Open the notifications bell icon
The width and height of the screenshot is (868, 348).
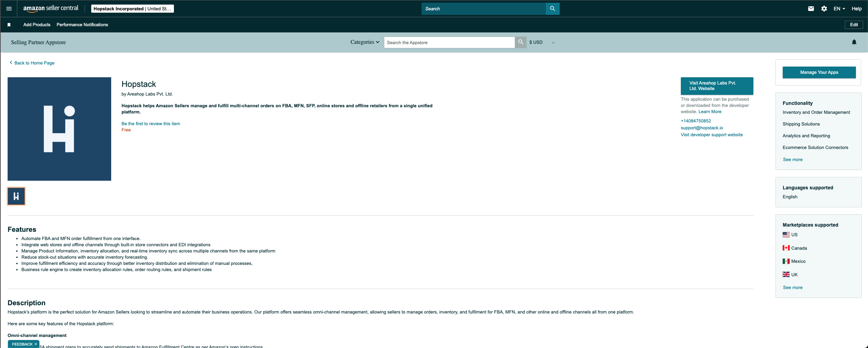pyautogui.click(x=854, y=42)
